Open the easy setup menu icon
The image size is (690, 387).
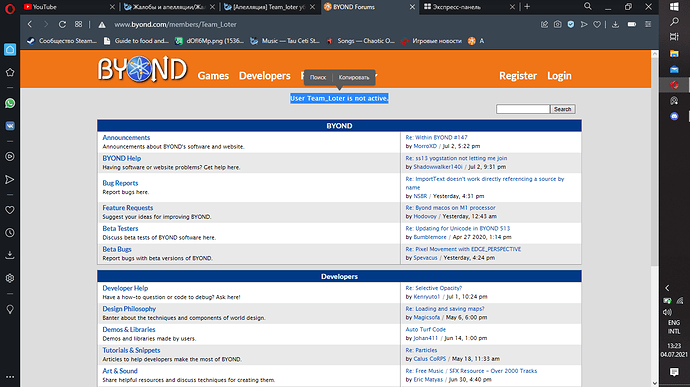[648, 25]
